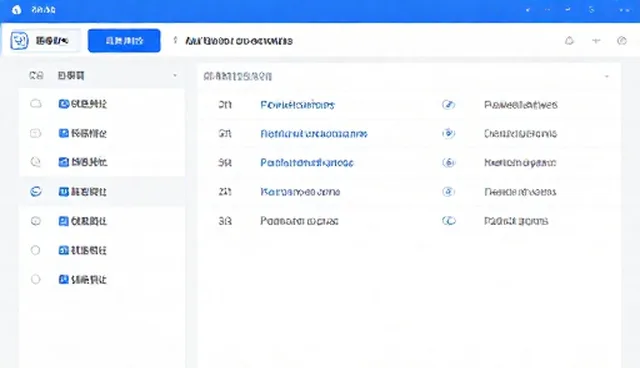Select the round marker in last sidebar row
The width and height of the screenshot is (640, 368).
[x=36, y=279]
